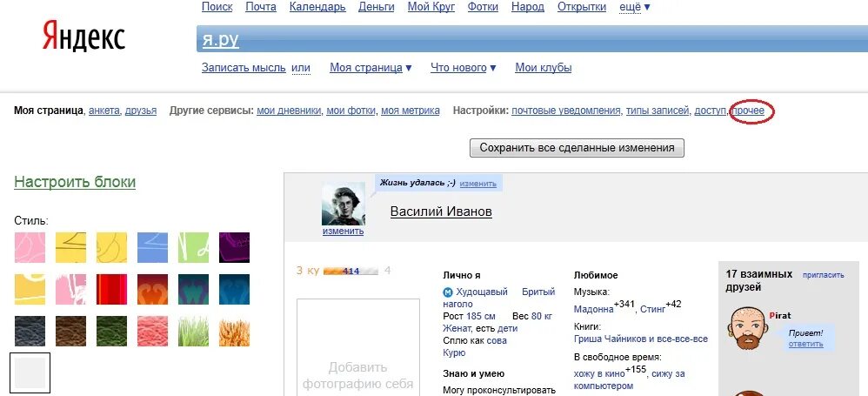Click the metro icon before Худощавый

[x=447, y=292]
